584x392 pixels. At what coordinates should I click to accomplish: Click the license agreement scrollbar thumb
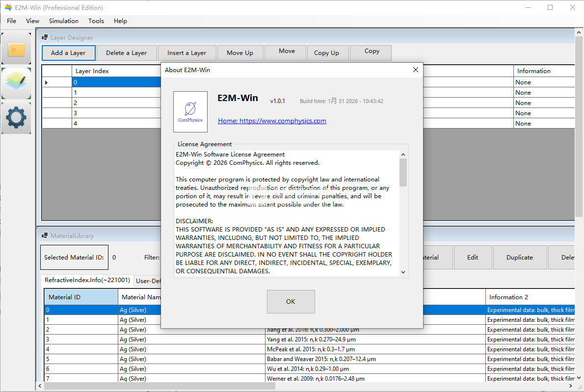click(403, 172)
